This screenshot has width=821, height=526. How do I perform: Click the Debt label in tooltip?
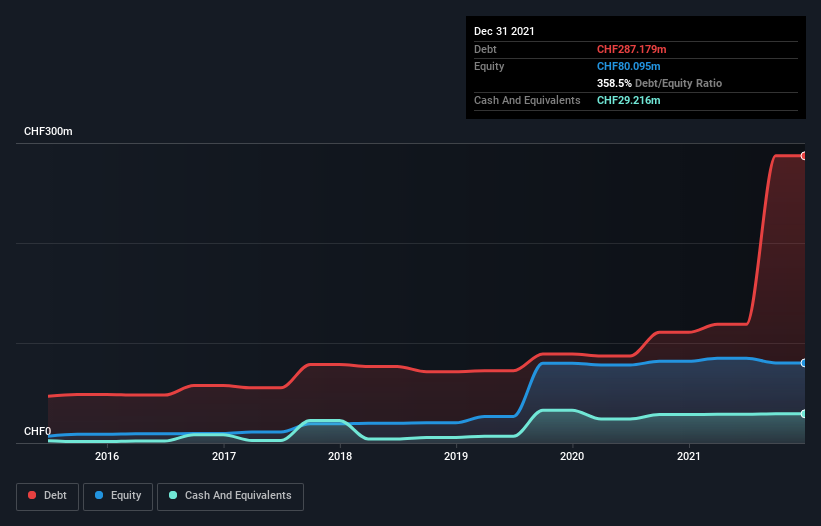tap(485, 49)
